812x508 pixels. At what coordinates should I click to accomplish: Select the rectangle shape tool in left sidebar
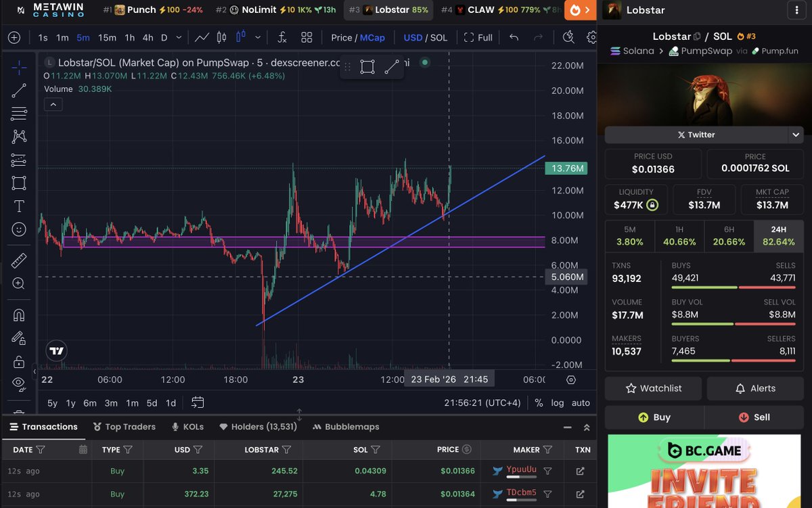(x=19, y=183)
